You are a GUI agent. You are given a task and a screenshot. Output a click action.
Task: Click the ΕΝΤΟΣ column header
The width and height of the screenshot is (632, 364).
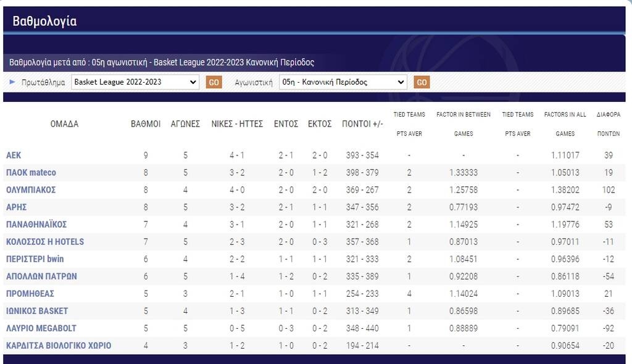tap(286, 124)
